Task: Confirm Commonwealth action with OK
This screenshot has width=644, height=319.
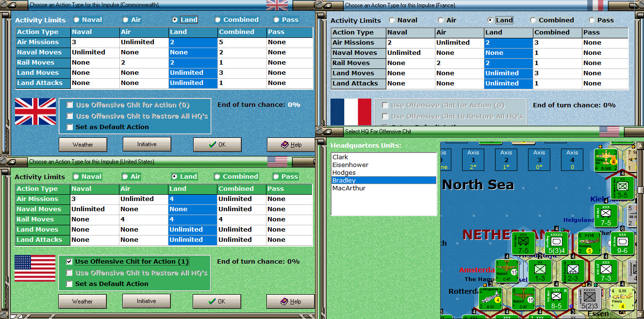Action: pyautogui.click(x=217, y=145)
